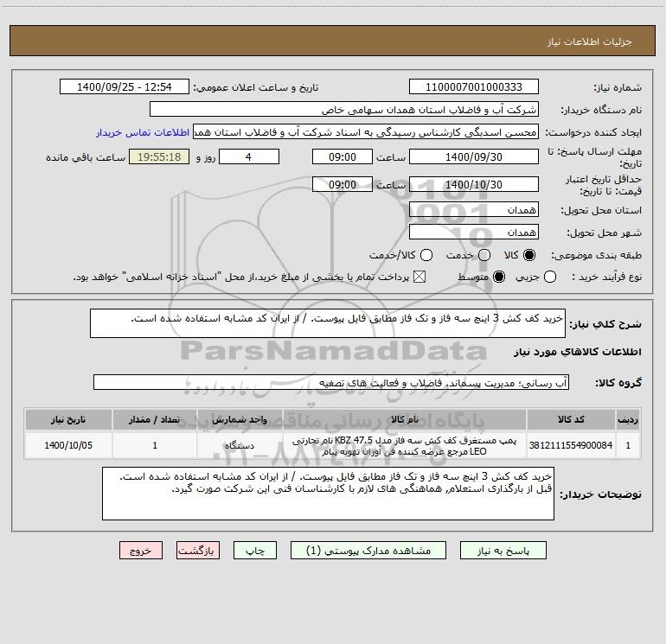Click the request creator field محسن اسدبگی
Viewport: 666px width, 644px height.
(366, 132)
